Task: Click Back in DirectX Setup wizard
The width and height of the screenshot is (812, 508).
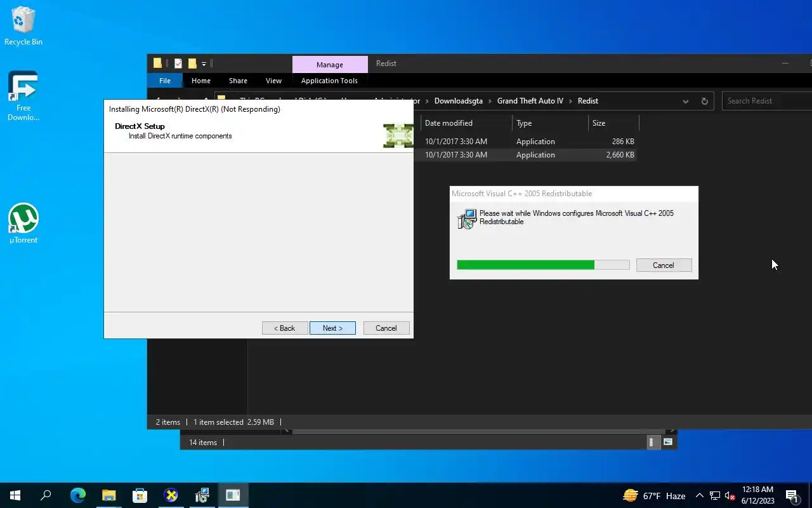Action: point(285,328)
